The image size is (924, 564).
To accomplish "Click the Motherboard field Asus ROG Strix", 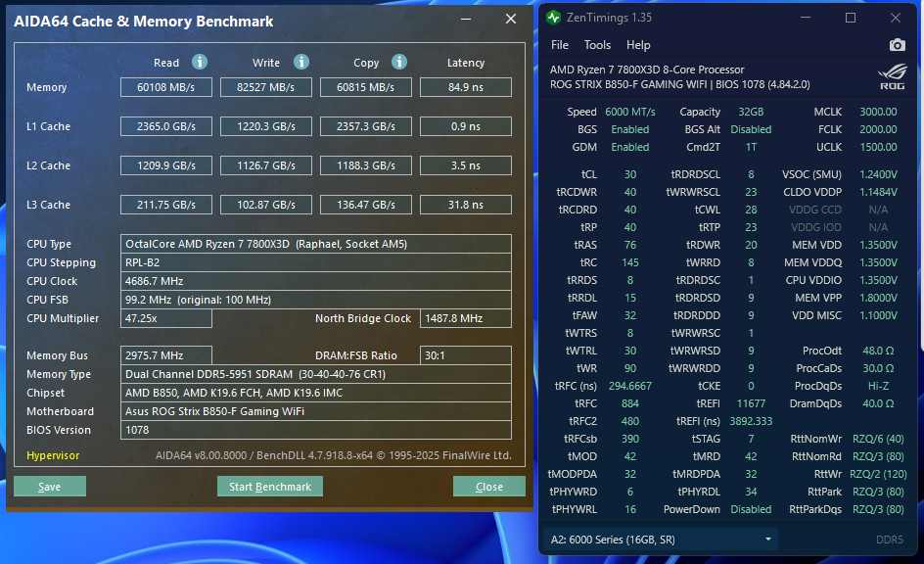I will [x=316, y=411].
